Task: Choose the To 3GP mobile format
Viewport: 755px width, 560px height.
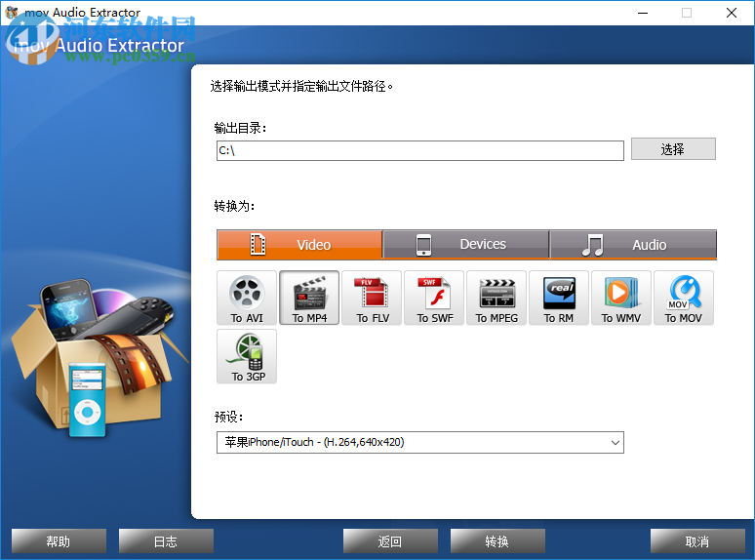Action: (x=247, y=356)
